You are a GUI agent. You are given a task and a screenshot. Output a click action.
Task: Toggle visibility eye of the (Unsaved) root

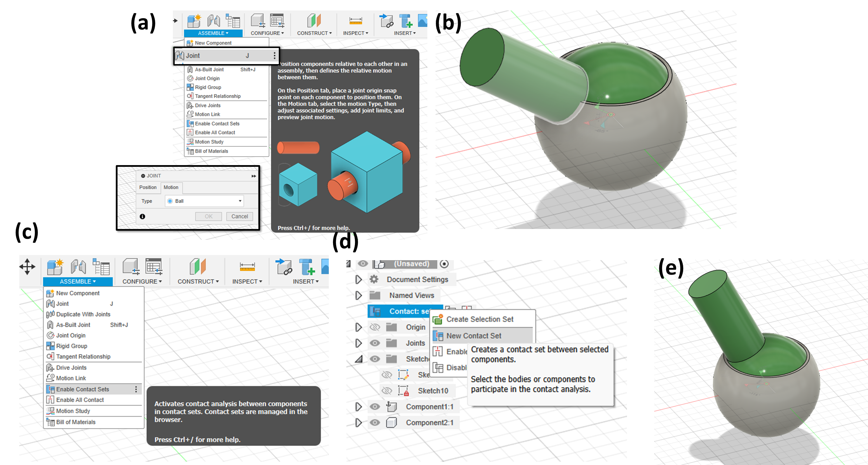tap(363, 264)
